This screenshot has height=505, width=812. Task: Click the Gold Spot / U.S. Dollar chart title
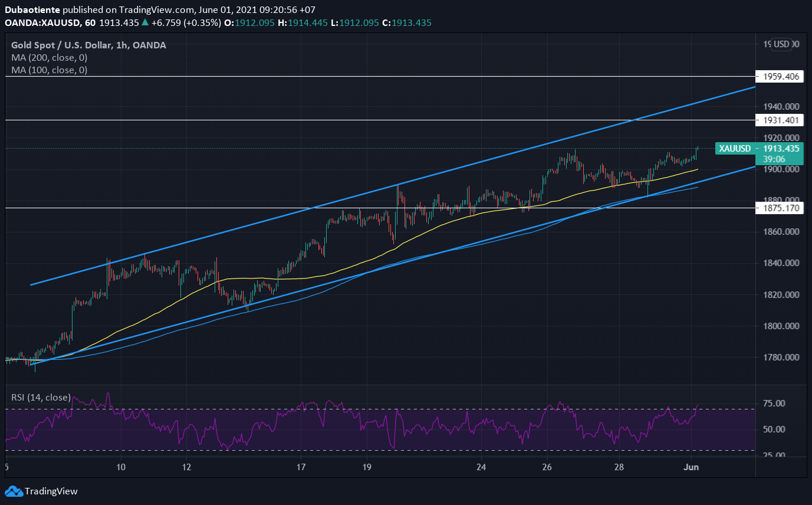(x=88, y=45)
